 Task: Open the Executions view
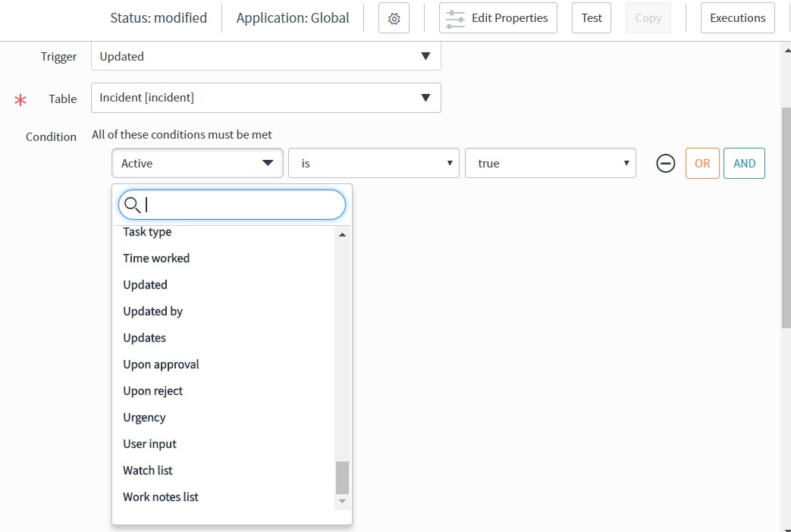point(736,17)
